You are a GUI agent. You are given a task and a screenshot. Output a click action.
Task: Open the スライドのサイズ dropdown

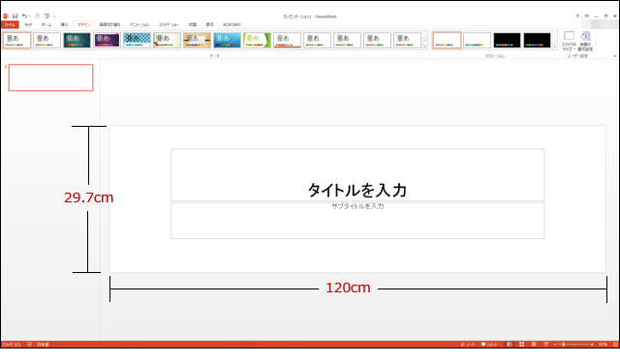(569, 41)
